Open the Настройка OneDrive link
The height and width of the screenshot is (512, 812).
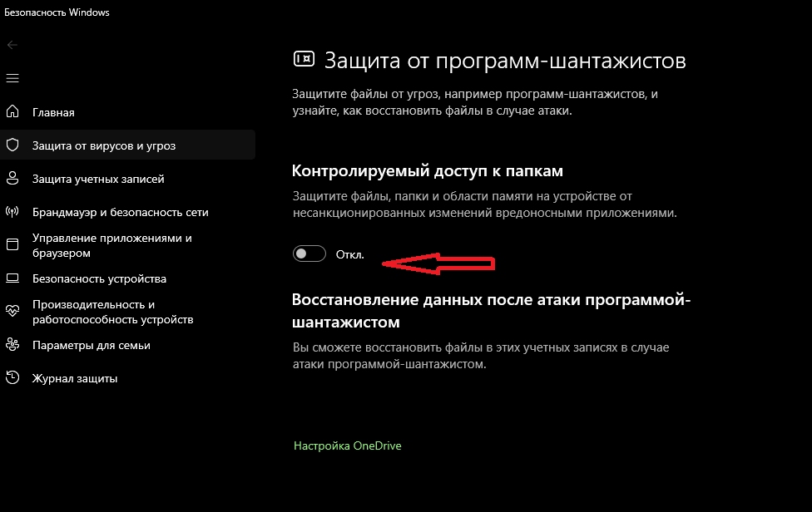347,446
